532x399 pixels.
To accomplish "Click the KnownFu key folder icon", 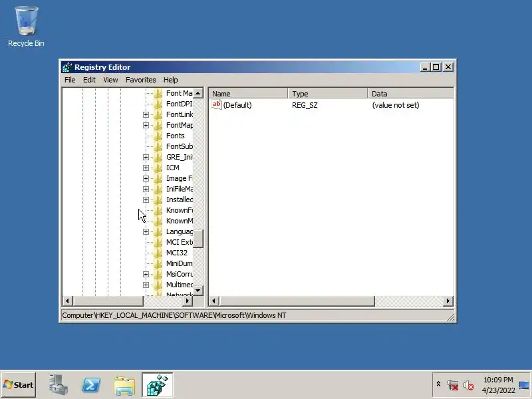I will click(x=158, y=210).
